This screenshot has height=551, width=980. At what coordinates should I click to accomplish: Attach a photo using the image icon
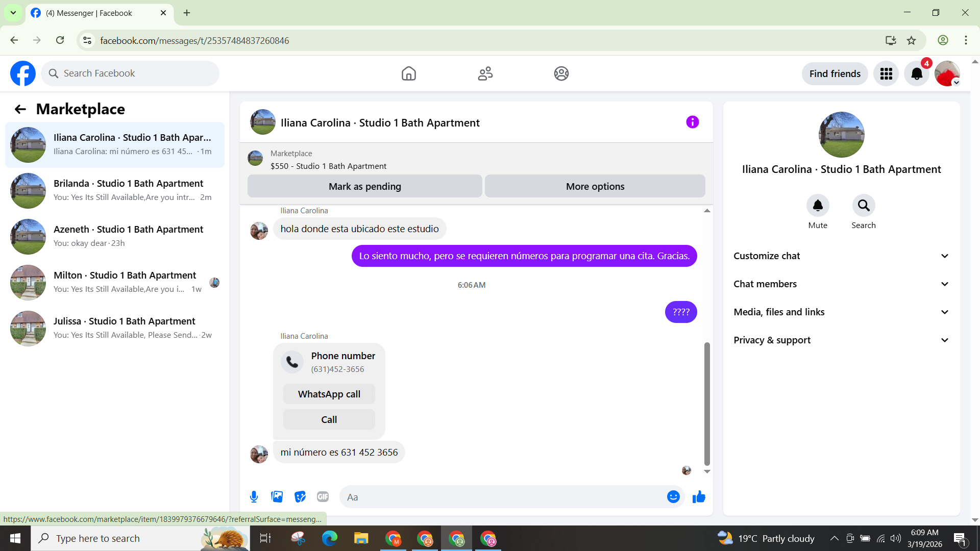277,497
